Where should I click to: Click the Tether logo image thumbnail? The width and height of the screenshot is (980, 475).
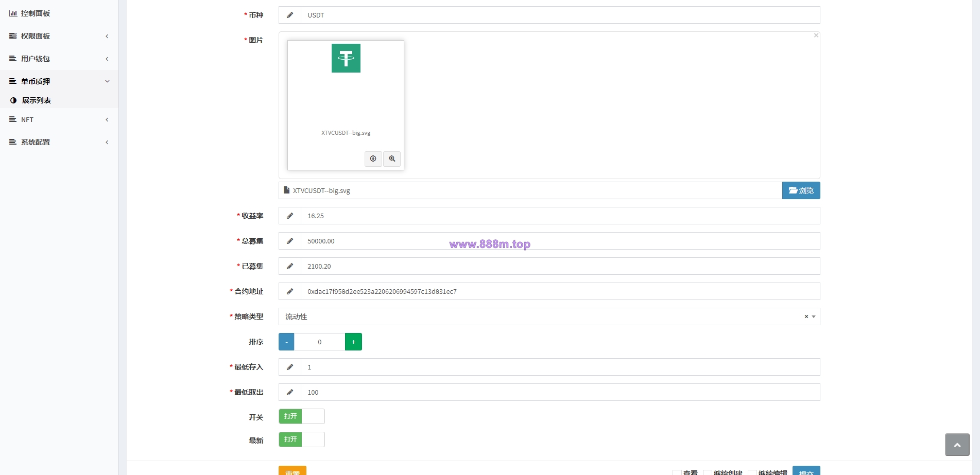pos(346,58)
